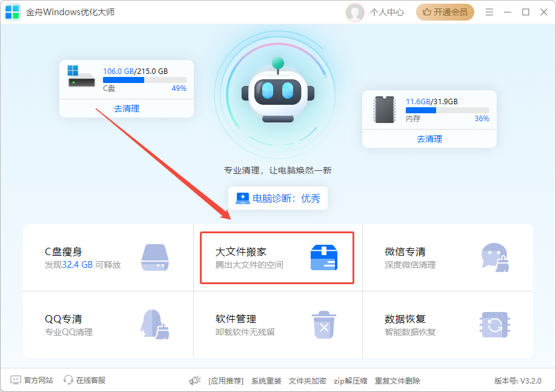Open C盘瘦身 feature
This screenshot has width=556, height=392.
click(108, 257)
